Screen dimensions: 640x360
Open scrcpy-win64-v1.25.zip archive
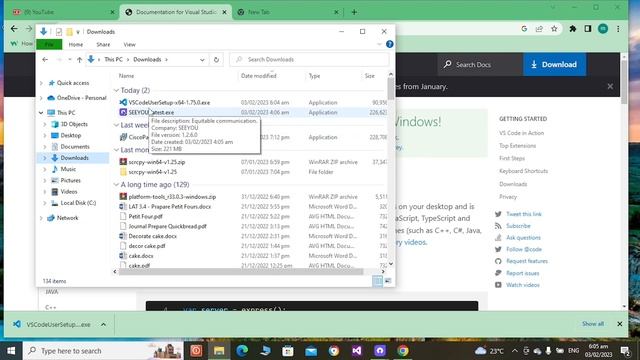click(x=157, y=162)
